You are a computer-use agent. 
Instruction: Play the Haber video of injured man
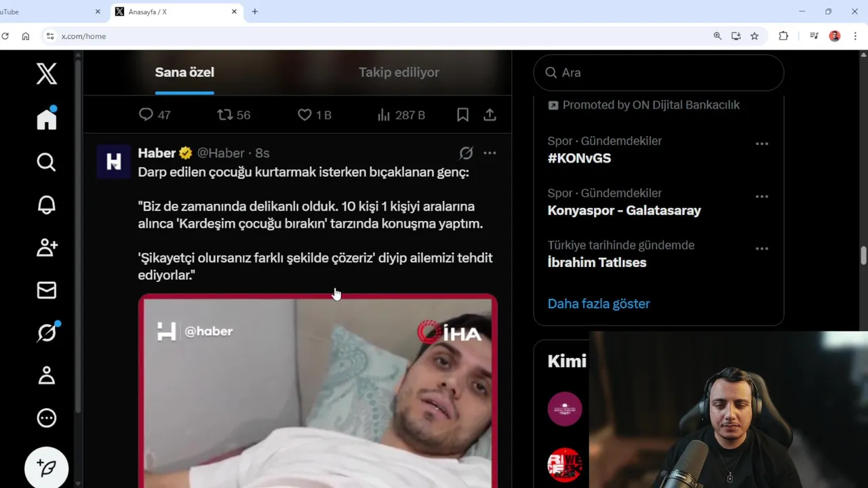point(317,392)
